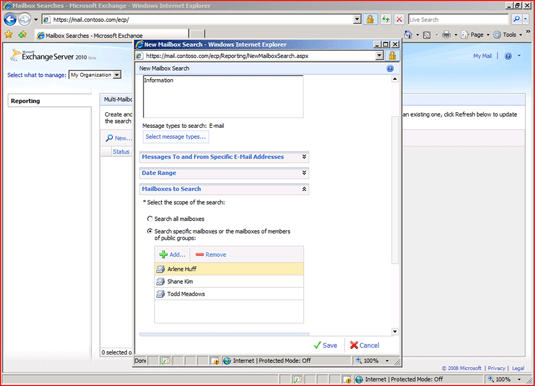Click popup status bar Internet zone globe icon
This screenshot has height=386, width=535.
pyautogui.click(x=227, y=361)
